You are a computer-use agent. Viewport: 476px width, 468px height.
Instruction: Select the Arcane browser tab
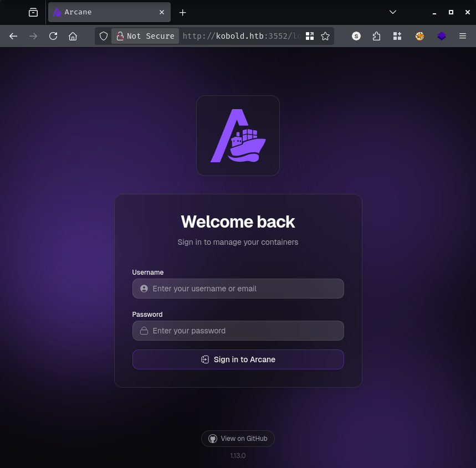(109, 12)
